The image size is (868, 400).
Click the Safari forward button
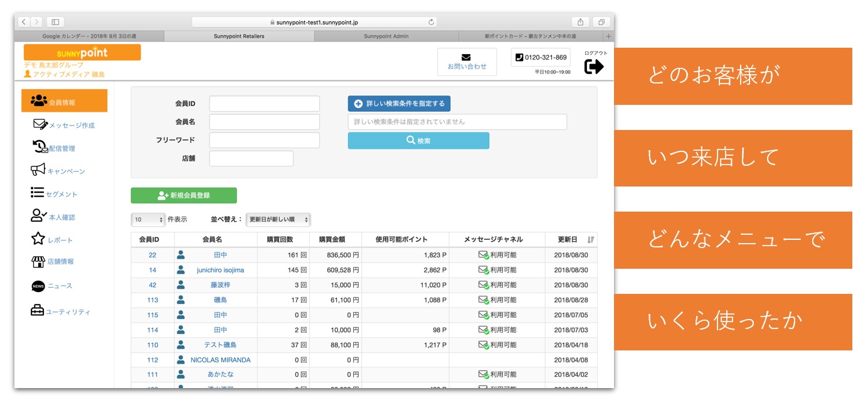36,22
